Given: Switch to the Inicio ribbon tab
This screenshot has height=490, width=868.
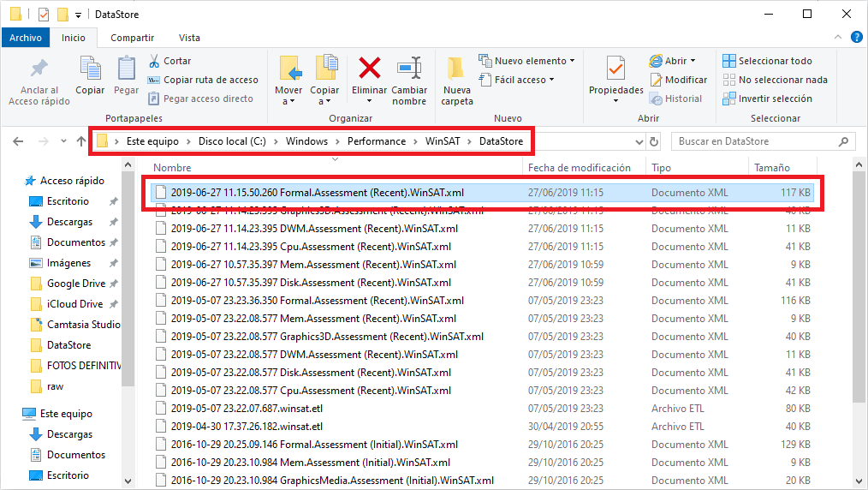Looking at the screenshot, I should [x=74, y=38].
